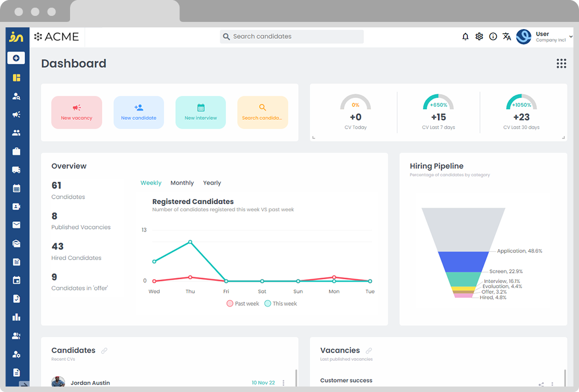Viewport: 579px width, 392px height.
Task: Click the briefcase icon in the sidebar
Action: coord(16,151)
